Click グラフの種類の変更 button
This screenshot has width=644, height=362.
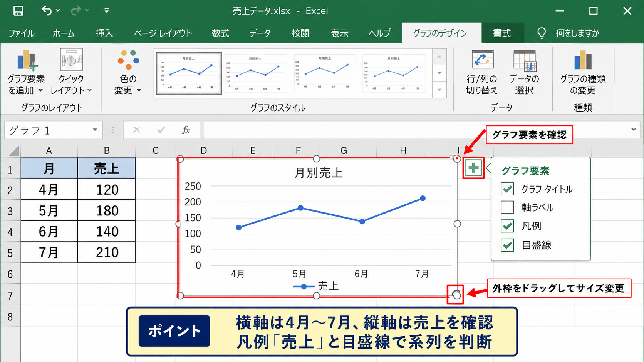[x=583, y=72]
